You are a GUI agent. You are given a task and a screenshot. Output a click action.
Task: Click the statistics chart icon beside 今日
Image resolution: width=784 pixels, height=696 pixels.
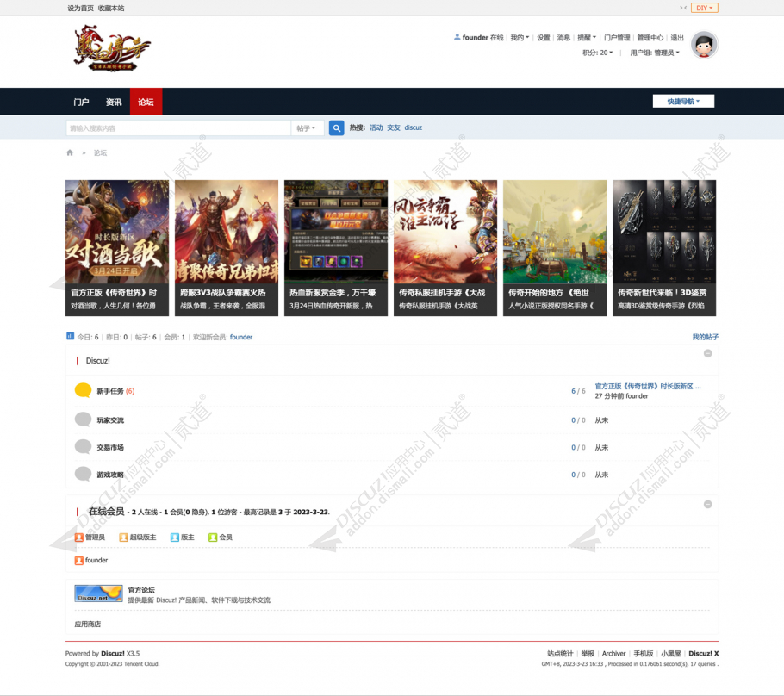click(70, 336)
